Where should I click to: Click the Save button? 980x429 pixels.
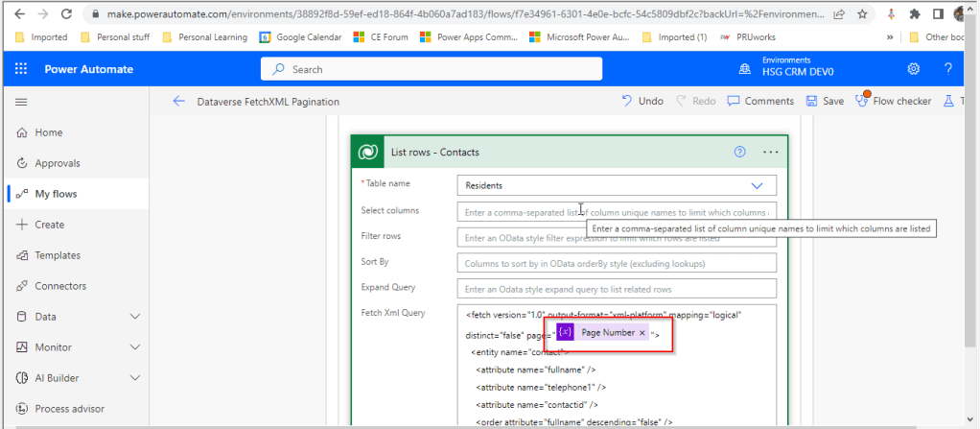(825, 101)
